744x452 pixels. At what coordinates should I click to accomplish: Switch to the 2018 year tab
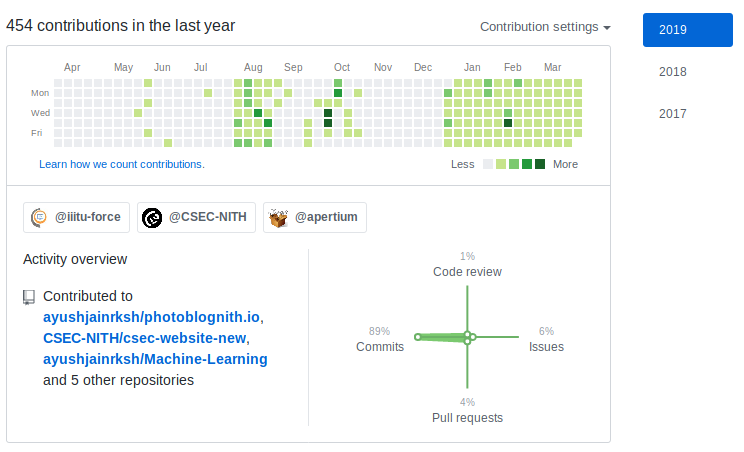point(673,72)
